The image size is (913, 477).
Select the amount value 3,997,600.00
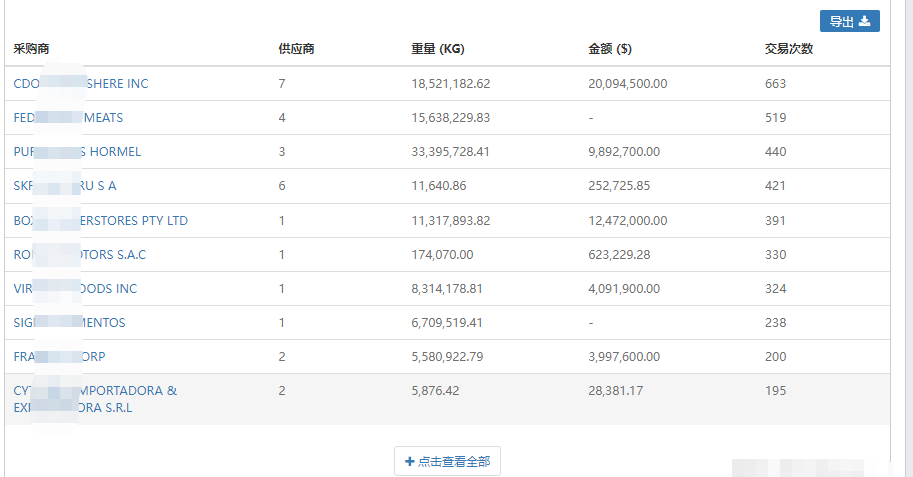(624, 356)
